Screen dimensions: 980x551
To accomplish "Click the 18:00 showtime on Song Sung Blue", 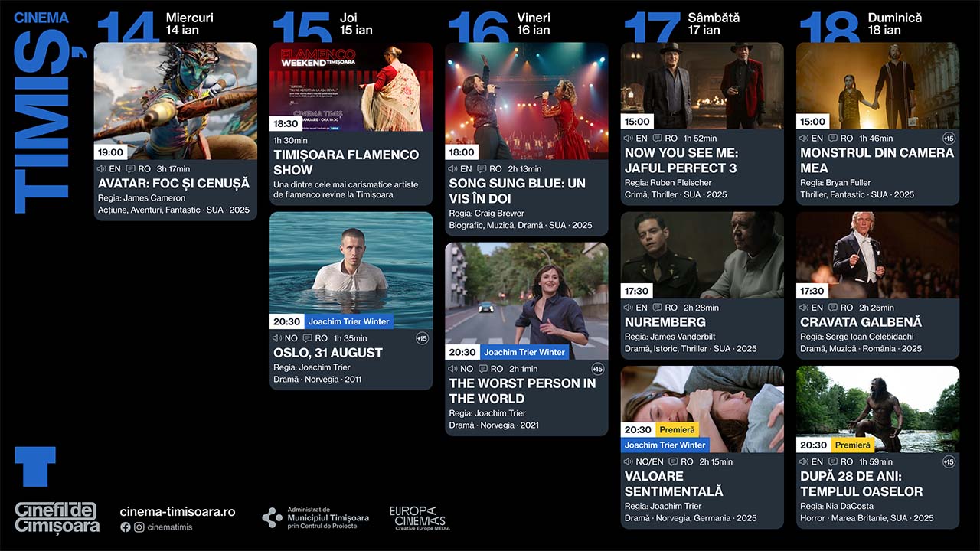I will tap(462, 152).
